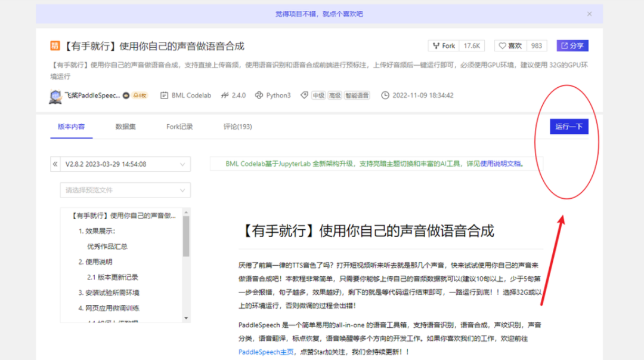Image resolution: width=644 pixels, height=360 pixels.
Task: Click the author avatar image
Action: coord(55,96)
